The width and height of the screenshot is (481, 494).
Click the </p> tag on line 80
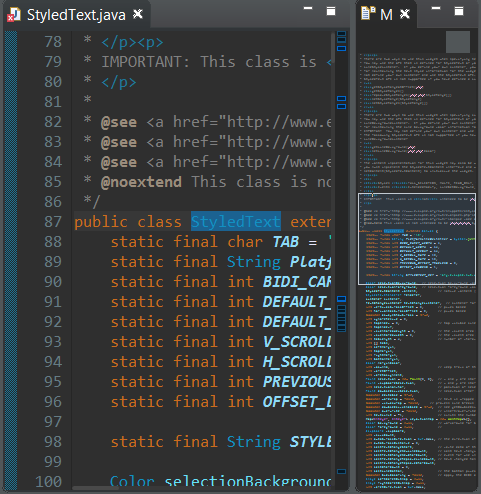[x=119, y=83]
